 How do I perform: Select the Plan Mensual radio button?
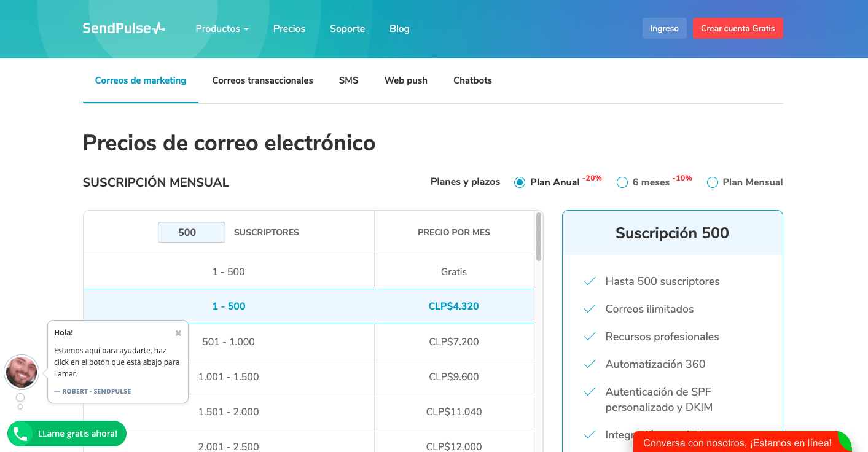pyautogui.click(x=713, y=182)
